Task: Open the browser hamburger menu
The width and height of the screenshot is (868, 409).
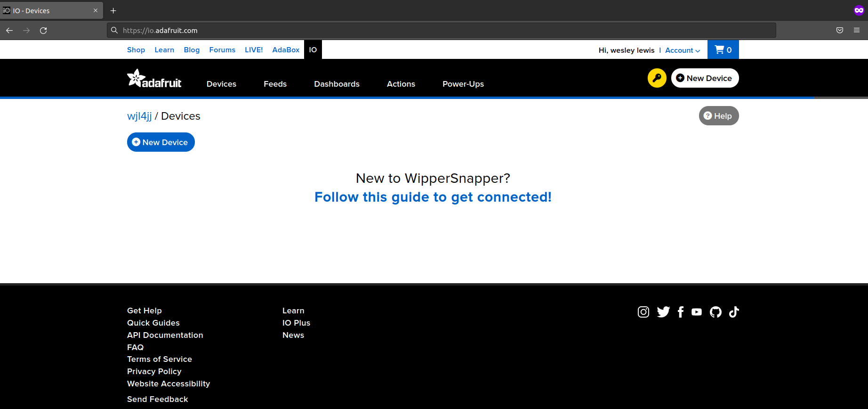Action: (x=857, y=30)
